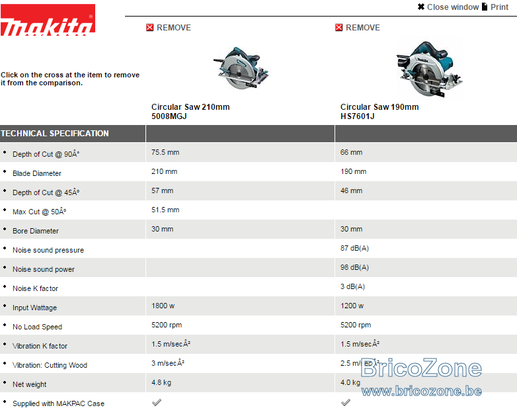Select the Noise sound power label

tap(44, 269)
